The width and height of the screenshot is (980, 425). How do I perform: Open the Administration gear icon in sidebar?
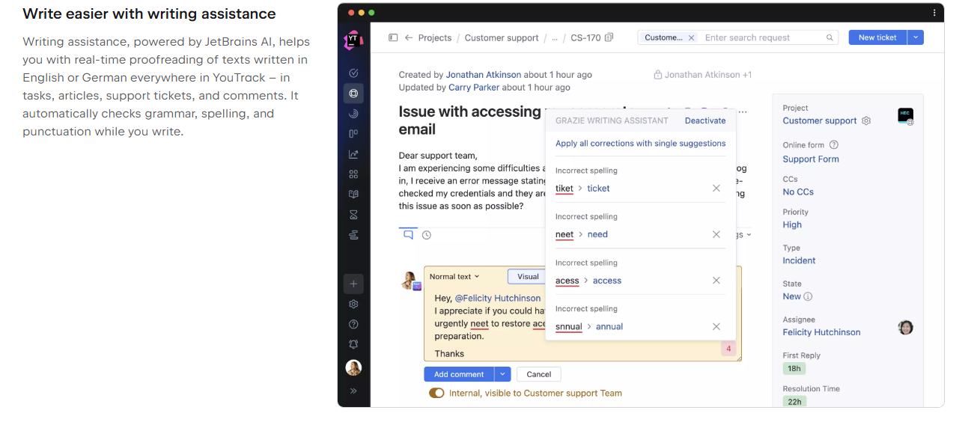(x=353, y=305)
